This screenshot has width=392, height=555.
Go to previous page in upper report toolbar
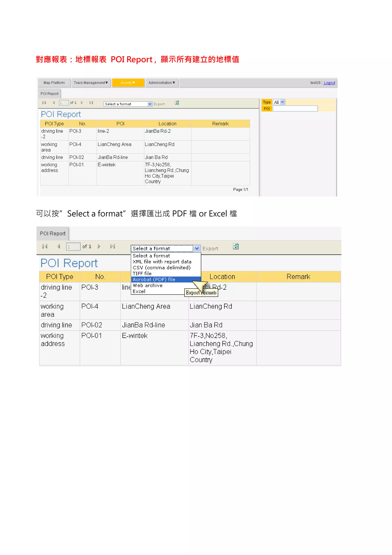pos(54,102)
